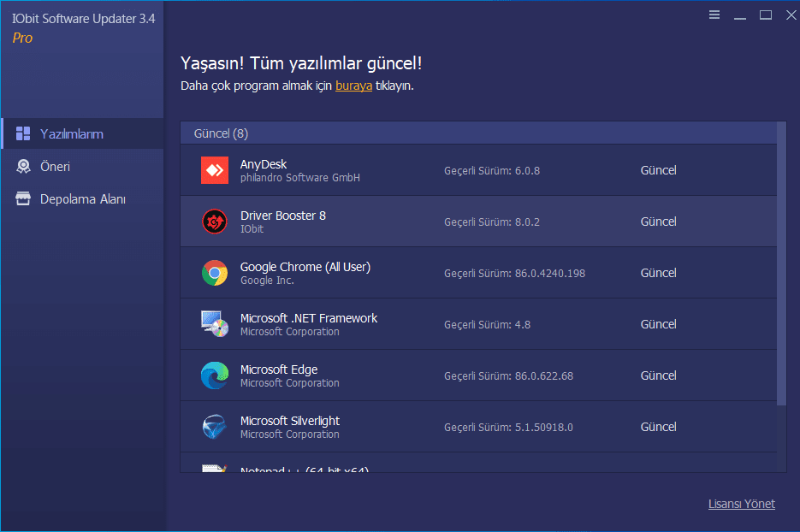
Task: Click heading 'Yaşasın! Tüm yazılımlar güncel!'
Action: [301, 63]
